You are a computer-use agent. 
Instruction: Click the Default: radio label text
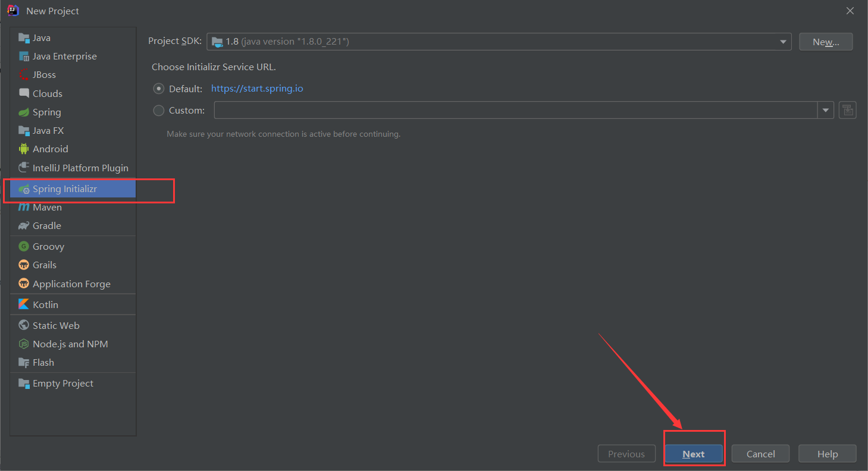tap(186, 89)
